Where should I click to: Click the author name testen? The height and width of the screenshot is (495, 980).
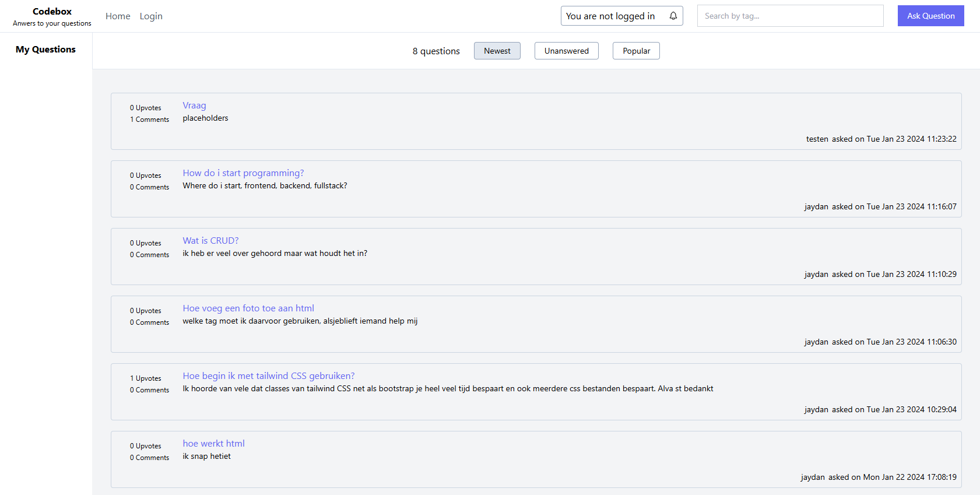click(x=817, y=139)
